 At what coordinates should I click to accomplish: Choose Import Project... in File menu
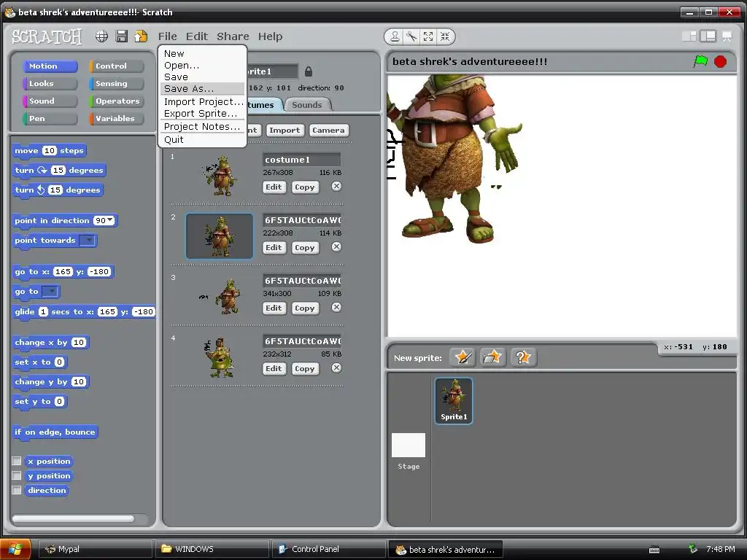tap(203, 101)
